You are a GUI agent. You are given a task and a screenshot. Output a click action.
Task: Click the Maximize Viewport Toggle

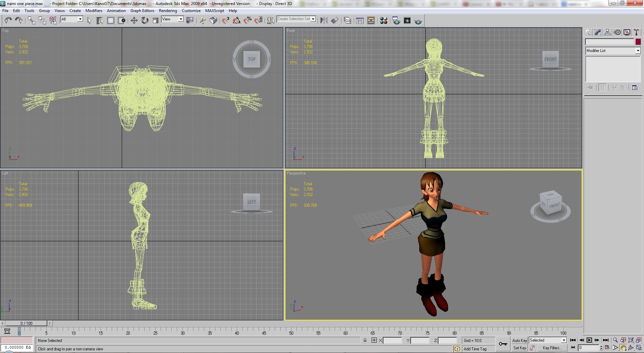click(x=639, y=348)
